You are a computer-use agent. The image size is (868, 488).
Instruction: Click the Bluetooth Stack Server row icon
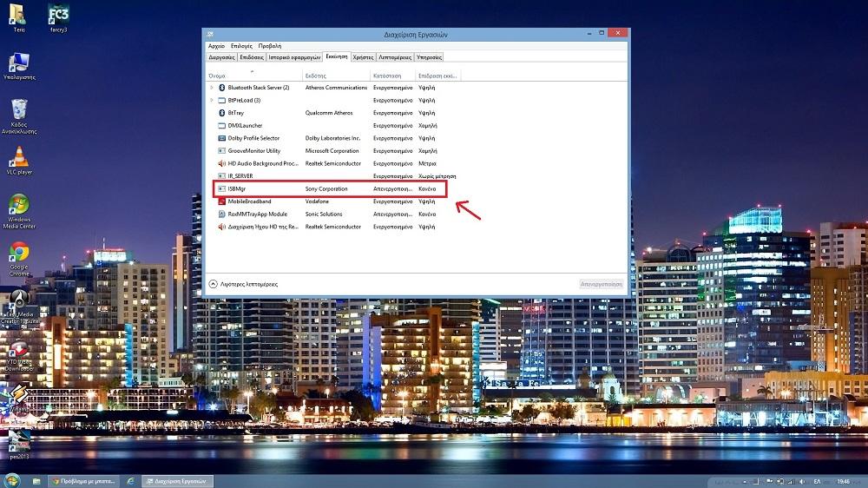(222, 88)
